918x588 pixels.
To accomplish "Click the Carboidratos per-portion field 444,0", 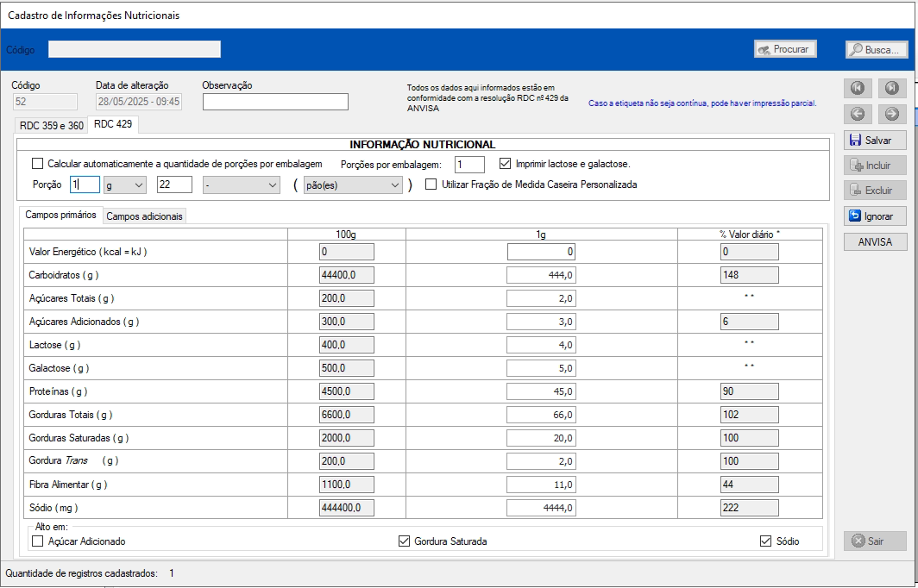I will tap(541, 275).
